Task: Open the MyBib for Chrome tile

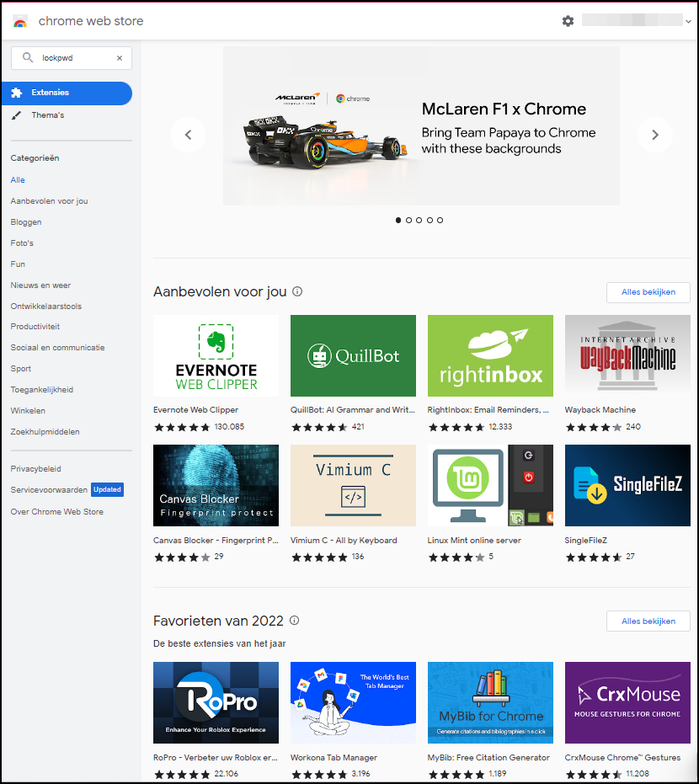Action: point(490,702)
